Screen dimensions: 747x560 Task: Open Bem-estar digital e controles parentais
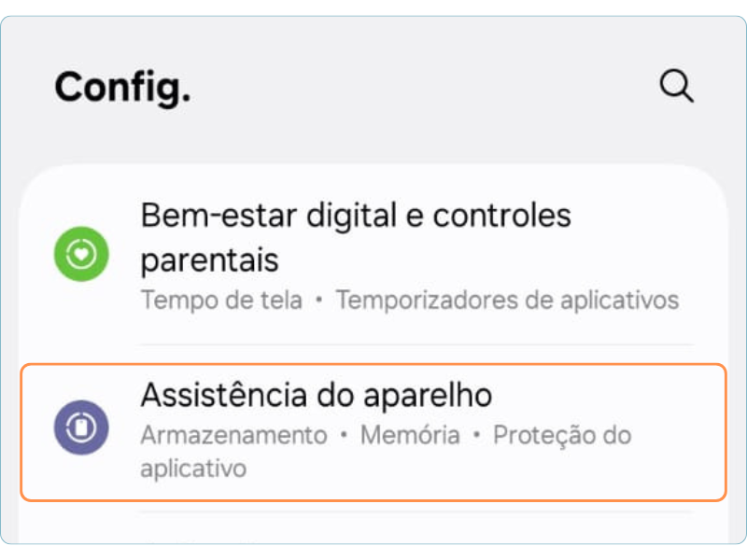(x=355, y=237)
